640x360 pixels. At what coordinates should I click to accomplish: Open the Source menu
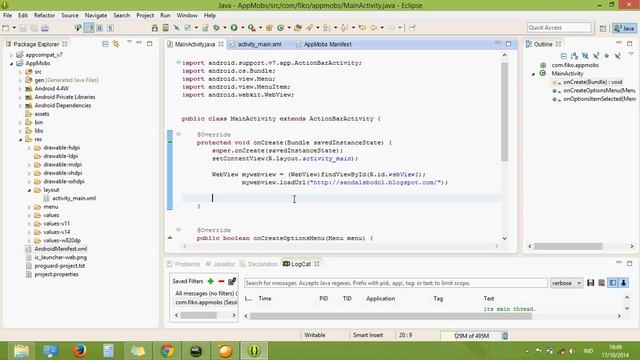[x=70, y=15]
